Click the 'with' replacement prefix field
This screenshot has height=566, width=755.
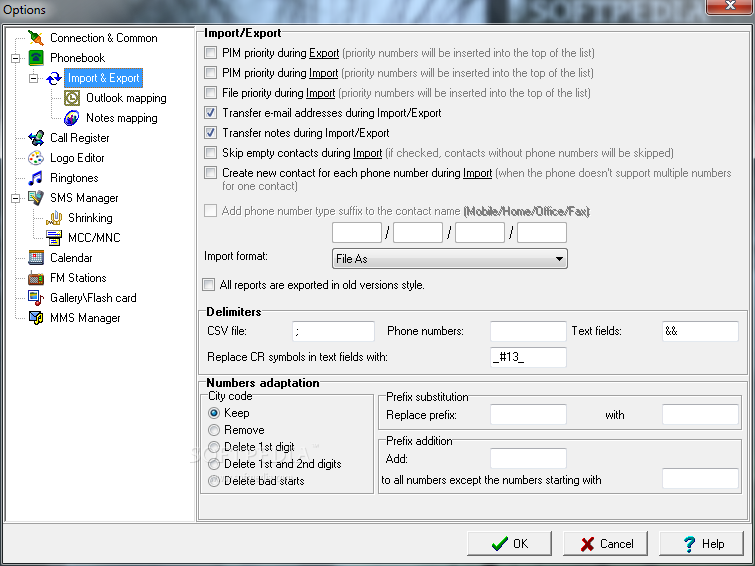(x=700, y=415)
